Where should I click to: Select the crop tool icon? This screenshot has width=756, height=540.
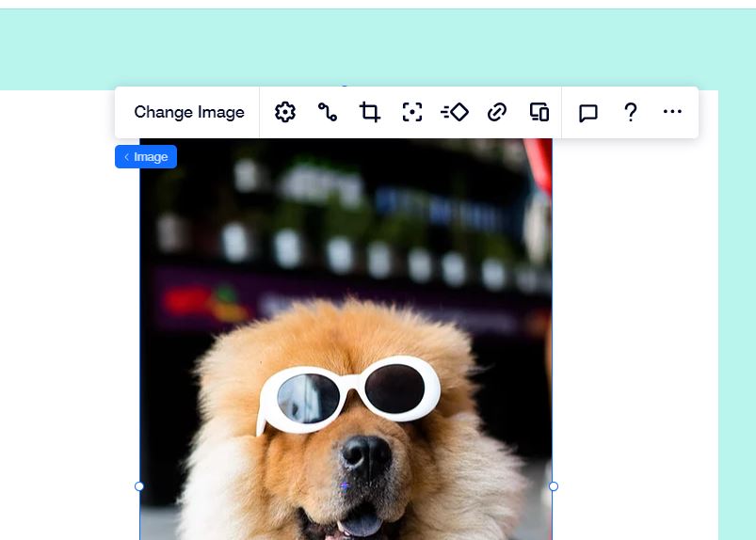pos(370,112)
